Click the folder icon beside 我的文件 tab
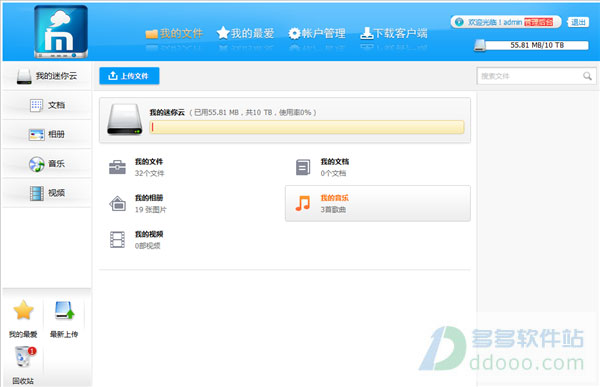600x387 pixels. [x=152, y=34]
